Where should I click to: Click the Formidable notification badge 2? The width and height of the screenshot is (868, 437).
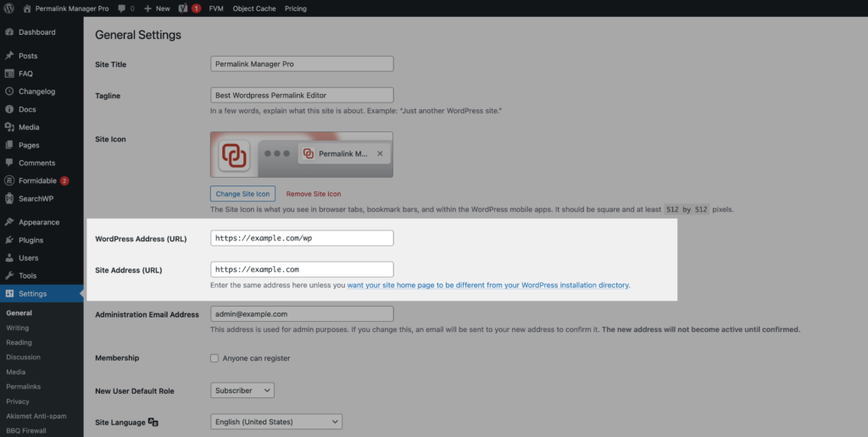point(64,181)
